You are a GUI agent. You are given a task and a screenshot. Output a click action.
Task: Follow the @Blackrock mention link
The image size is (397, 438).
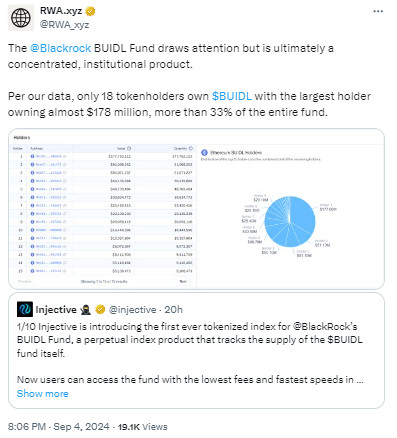tap(60, 48)
